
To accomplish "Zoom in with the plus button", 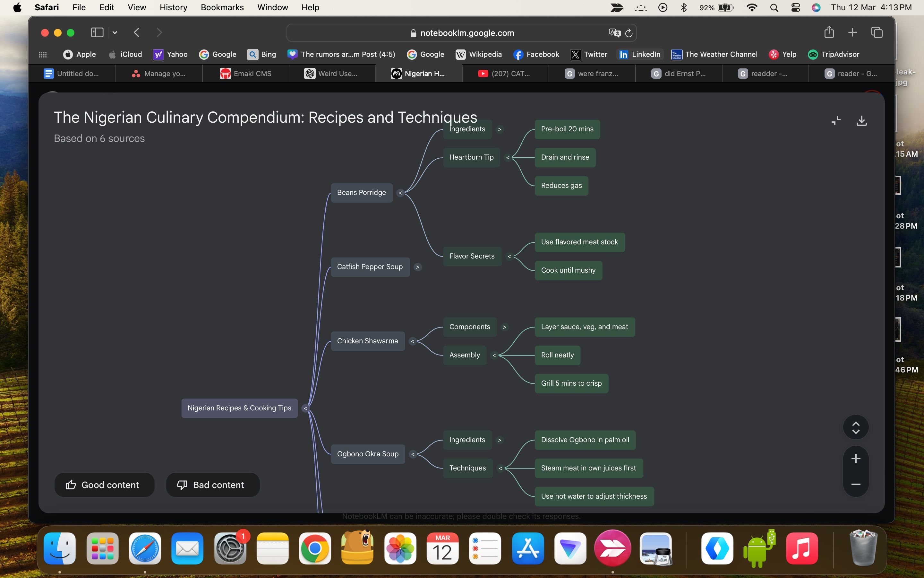I will (x=856, y=459).
